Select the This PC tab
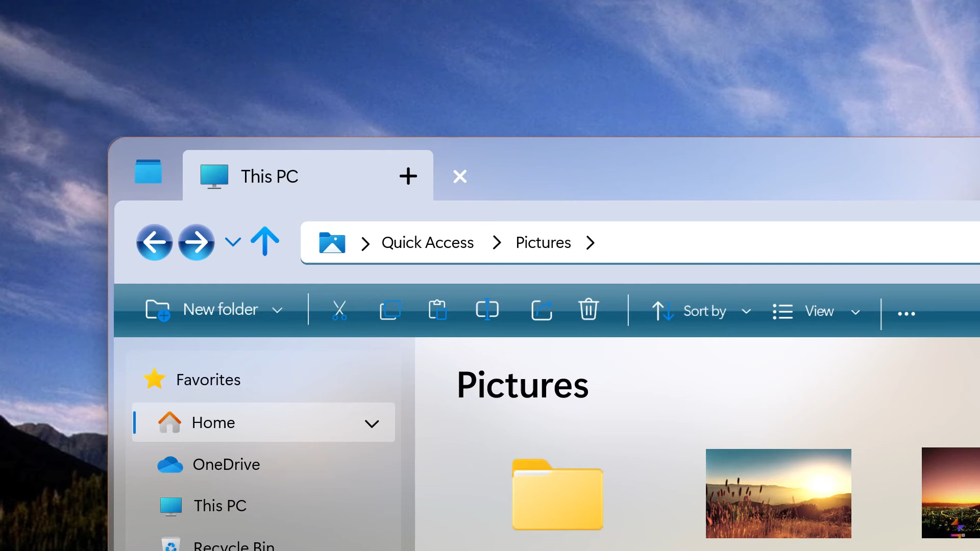 (x=269, y=177)
